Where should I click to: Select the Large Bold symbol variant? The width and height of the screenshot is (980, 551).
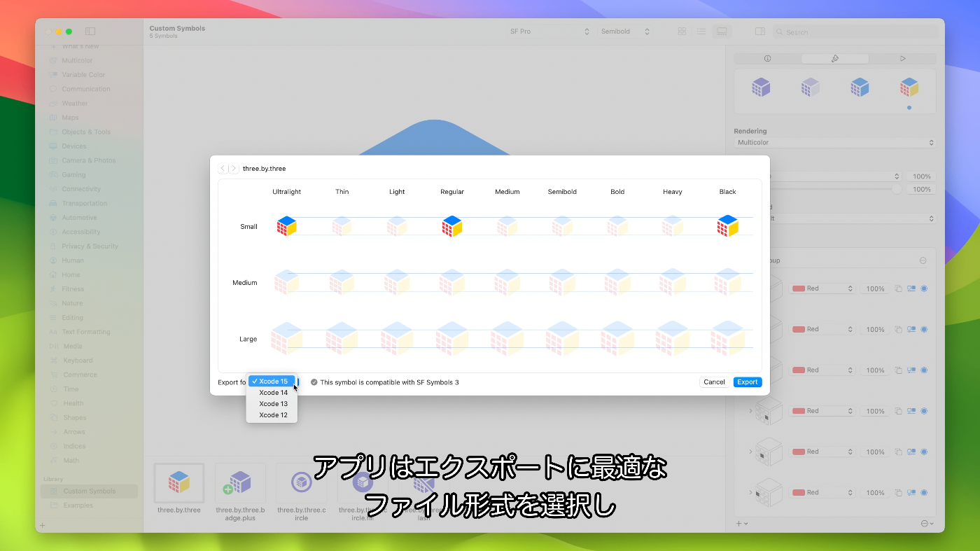(617, 339)
